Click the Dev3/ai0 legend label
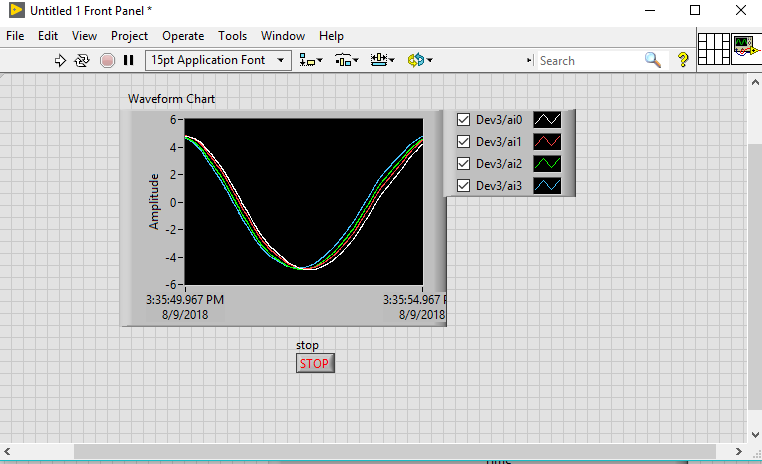The height and width of the screenshot is (464, 762). click(499, 120)
